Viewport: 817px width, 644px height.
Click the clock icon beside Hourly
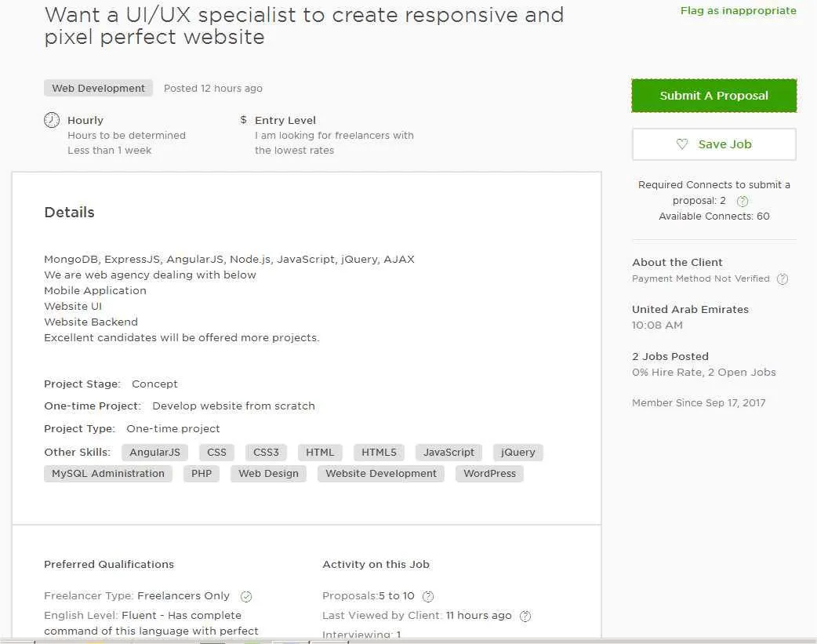tap(52, 120)
